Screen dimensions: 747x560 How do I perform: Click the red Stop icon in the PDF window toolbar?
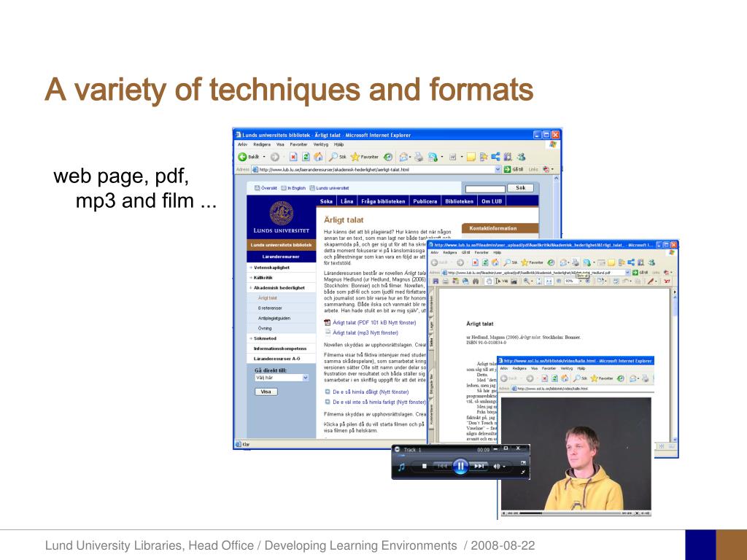pyautogui.click(x=475, y=262)
